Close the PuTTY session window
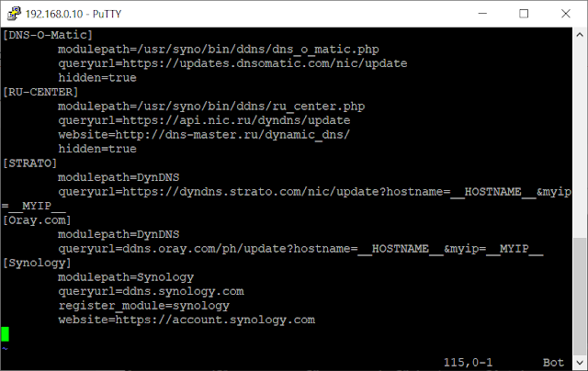The height and width of the screenshot is (371, 588). (566, 14)
